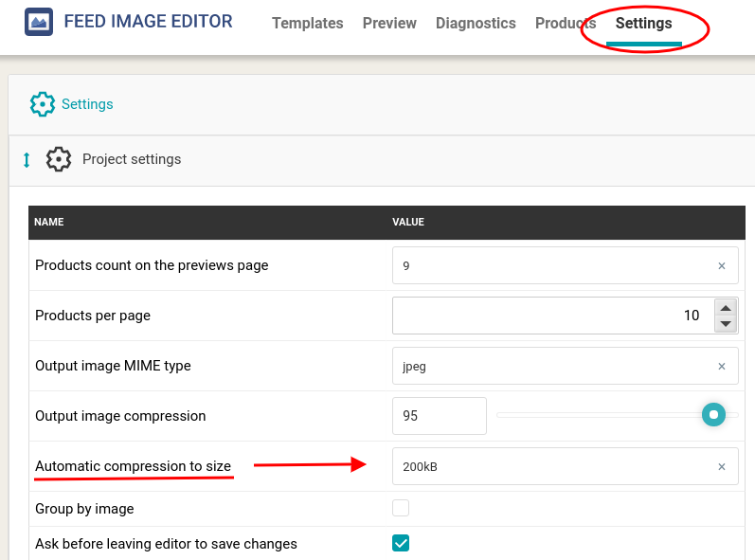Image resolution: width=755 pixels, height=560 pixels.
Task: Enable the Group by image checkbox
Action: click(x=401, y=508)
